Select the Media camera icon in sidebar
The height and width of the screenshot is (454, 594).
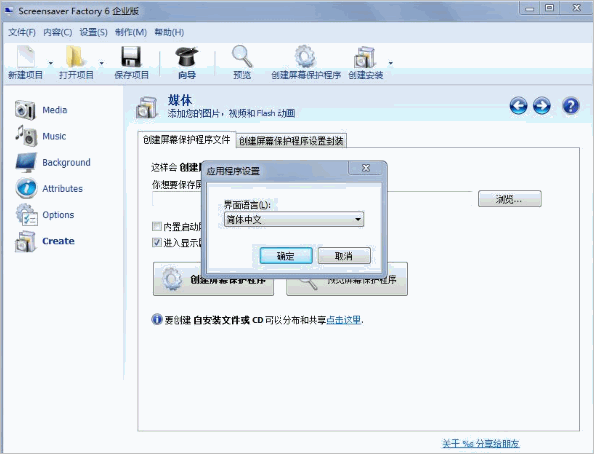tap(25, 110)
